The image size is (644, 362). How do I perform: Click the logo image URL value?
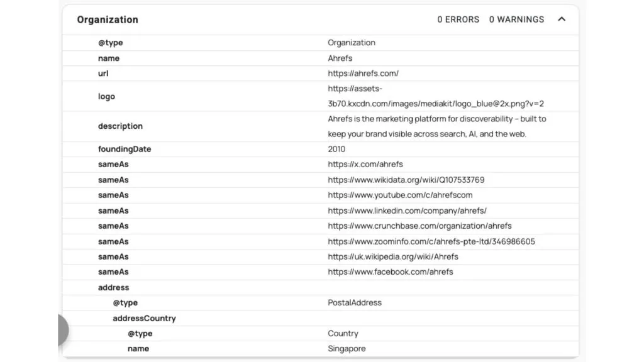(436, 96)
